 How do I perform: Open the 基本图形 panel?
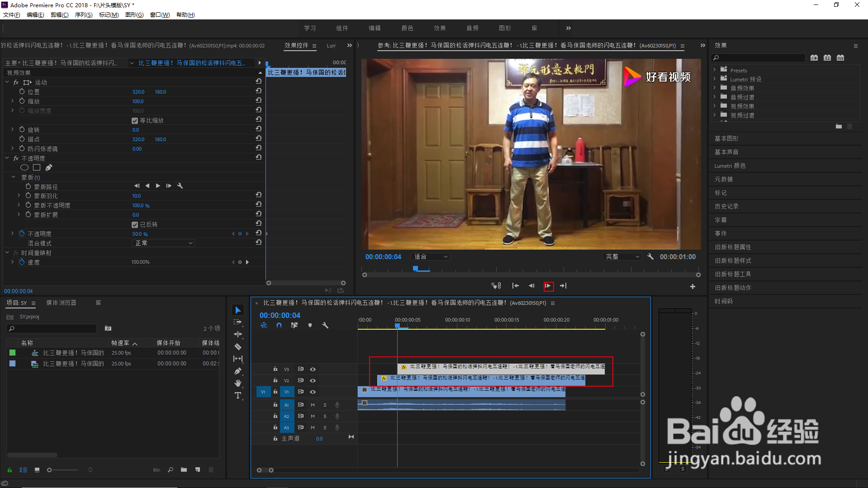pos(726,138)
